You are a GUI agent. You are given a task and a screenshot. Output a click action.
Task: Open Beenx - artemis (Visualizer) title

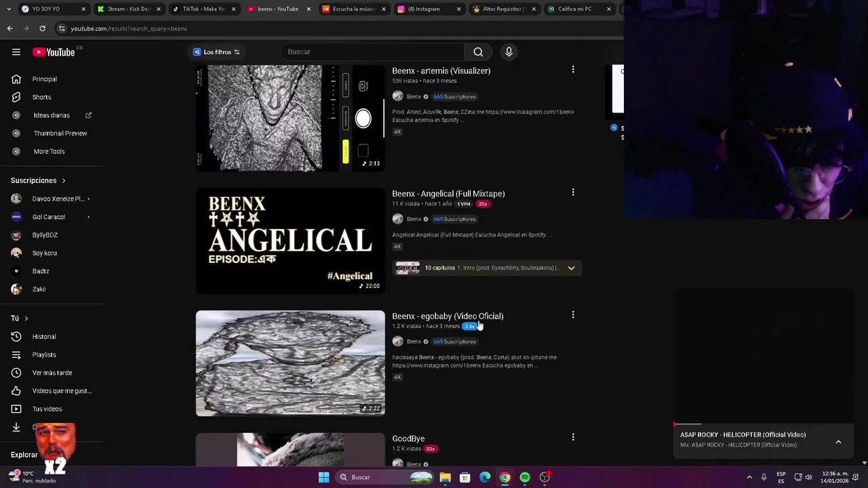click(441, 70)
